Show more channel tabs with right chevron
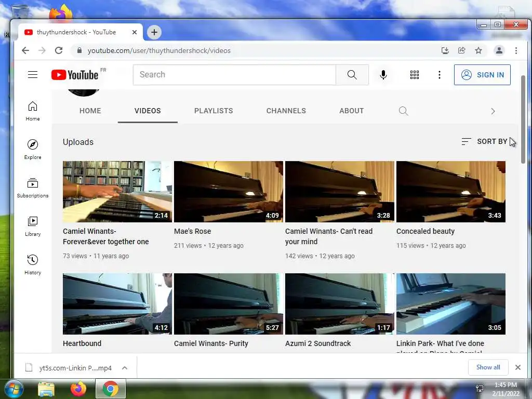The image size is (532, 399). [493, 111]
